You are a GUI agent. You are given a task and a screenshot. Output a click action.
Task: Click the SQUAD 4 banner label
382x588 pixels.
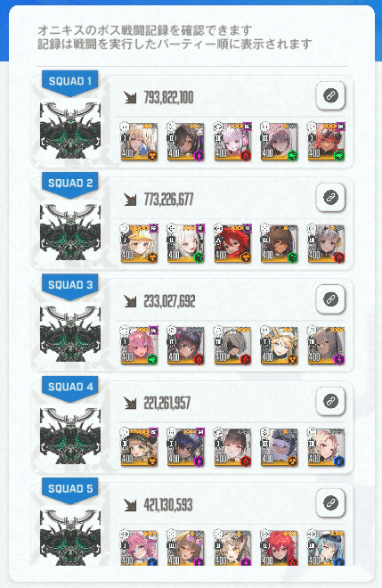[x=70, y=388]
